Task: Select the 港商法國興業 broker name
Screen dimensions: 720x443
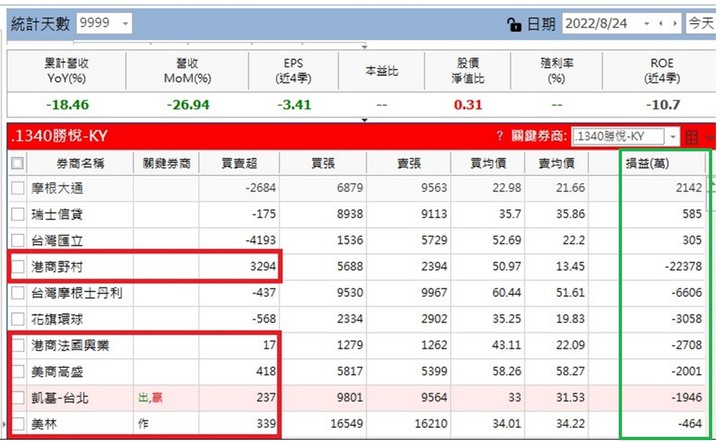Action: (x=70, y=345)
